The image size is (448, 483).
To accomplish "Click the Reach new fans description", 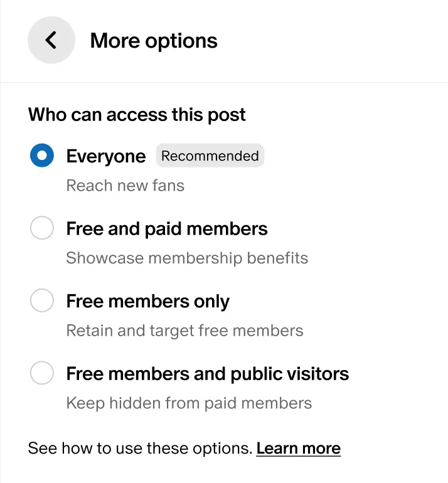I will pos(125,186).
